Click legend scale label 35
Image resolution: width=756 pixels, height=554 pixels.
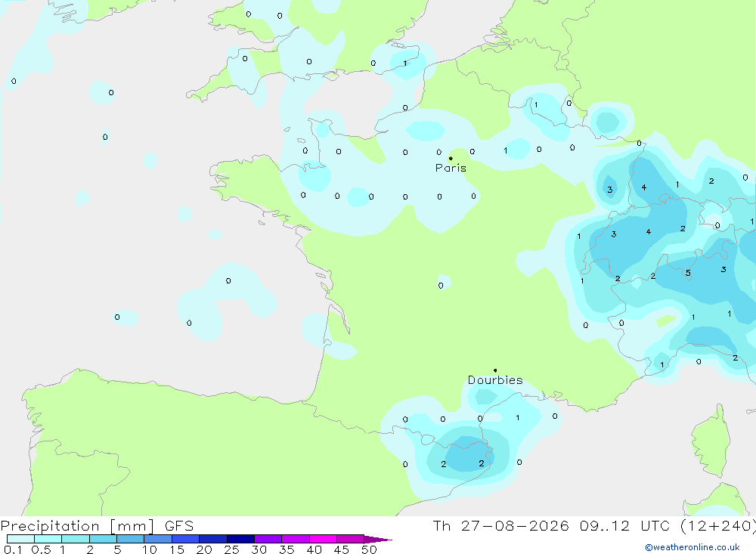pos(287,549)
